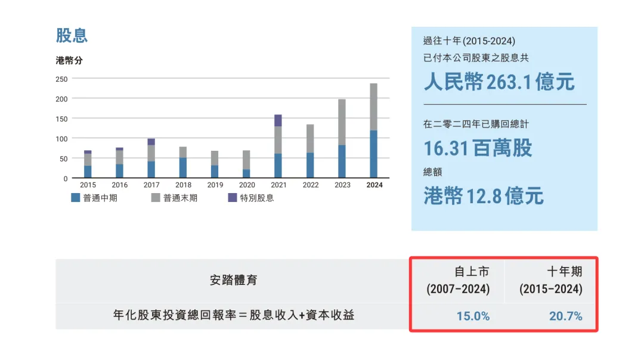The width and height of the screenshot is (644, 354).
Task: Click the x-axis label 2016
Action: (x=119, y=185)
